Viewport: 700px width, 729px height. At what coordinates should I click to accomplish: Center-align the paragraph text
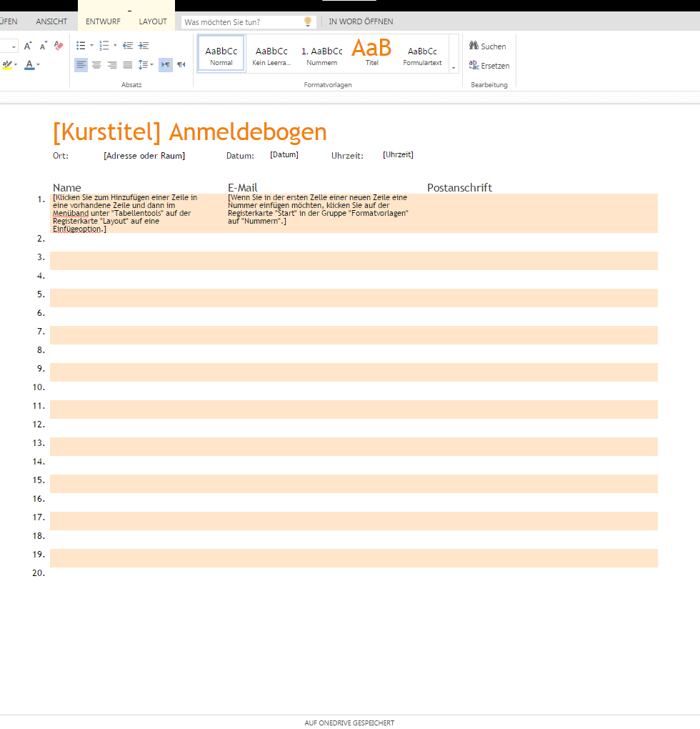point(96,65)
